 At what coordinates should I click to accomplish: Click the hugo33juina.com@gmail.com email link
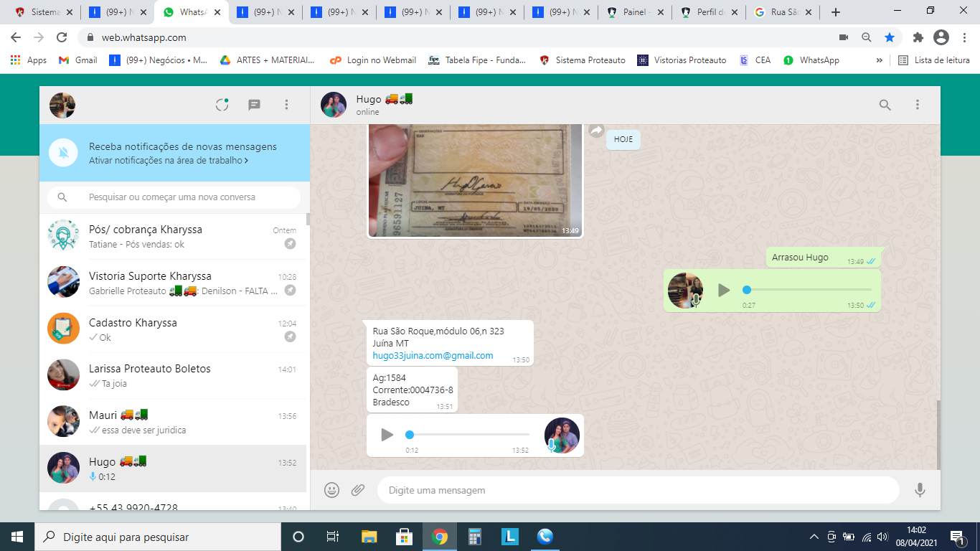[x=433, y=356]
